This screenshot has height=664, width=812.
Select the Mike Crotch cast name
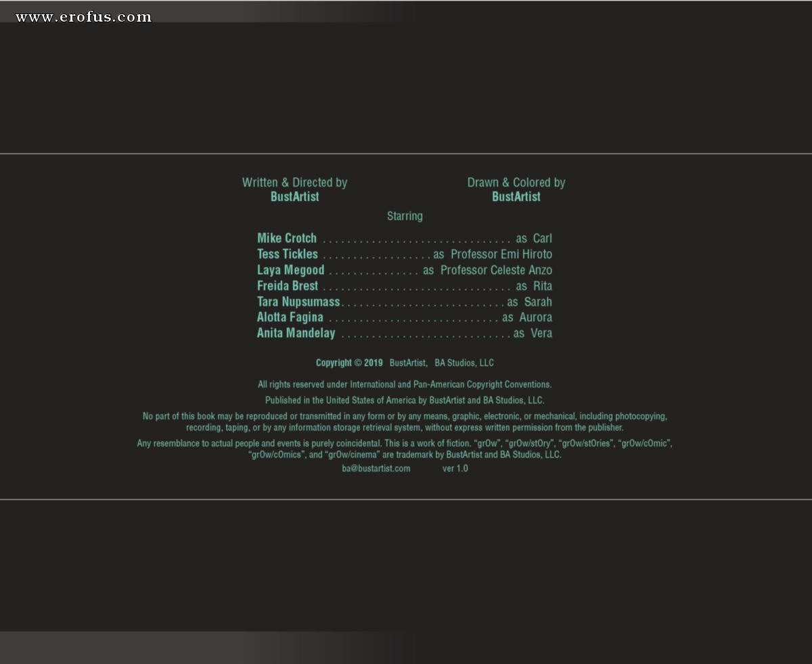coord(287,238)
